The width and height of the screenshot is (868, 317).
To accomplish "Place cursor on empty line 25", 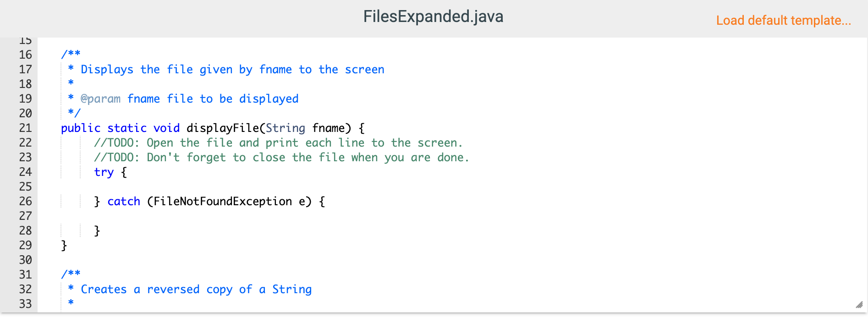I will [x=451, y=187].
